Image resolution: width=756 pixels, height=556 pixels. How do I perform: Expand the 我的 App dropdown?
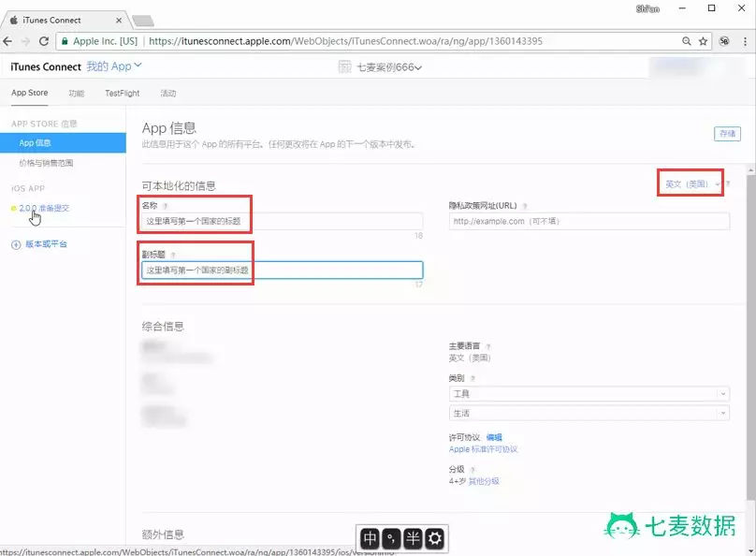(114, 66)
